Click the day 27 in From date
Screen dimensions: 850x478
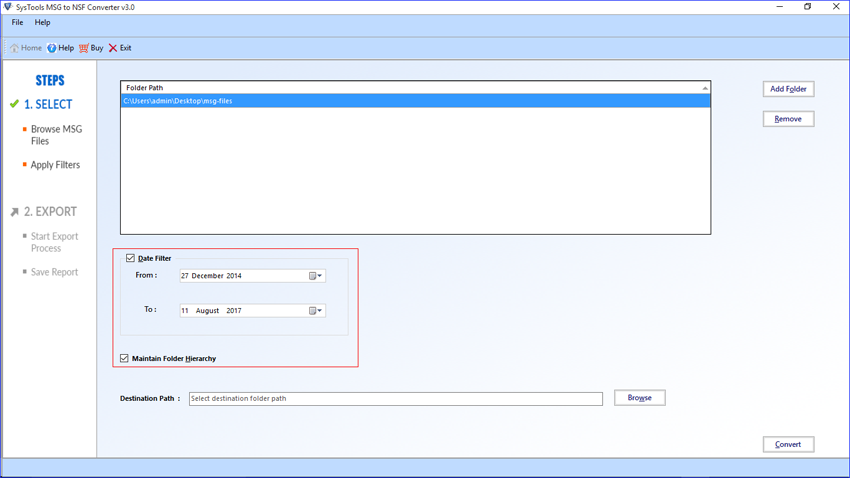coord(185,276)
